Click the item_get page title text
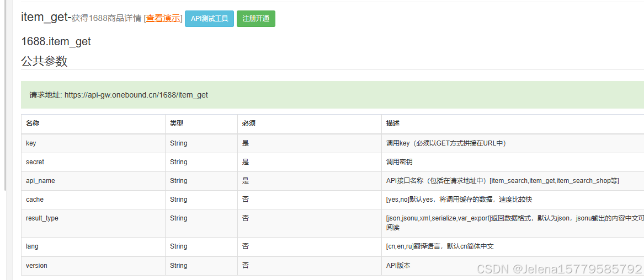This screenshot has height=280, width=644. (46, 17)
